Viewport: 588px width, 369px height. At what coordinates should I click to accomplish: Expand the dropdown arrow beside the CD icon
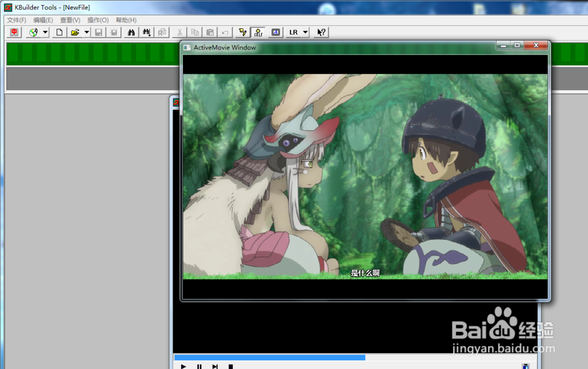45,32
